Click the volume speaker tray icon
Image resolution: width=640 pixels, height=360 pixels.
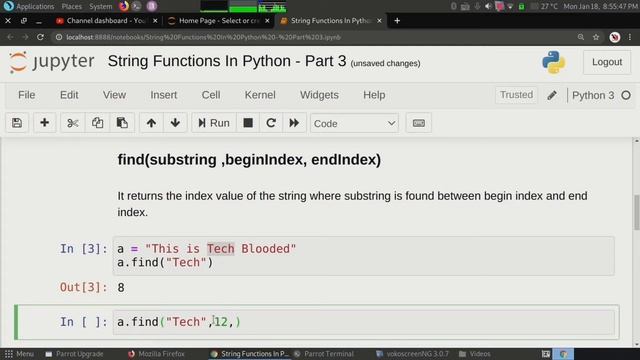pyautogui.click(x=488, y=7)
